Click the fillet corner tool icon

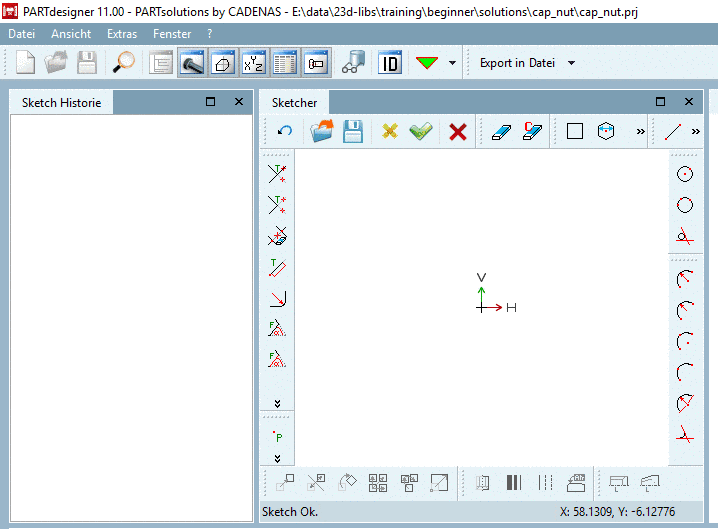(277, 298)
